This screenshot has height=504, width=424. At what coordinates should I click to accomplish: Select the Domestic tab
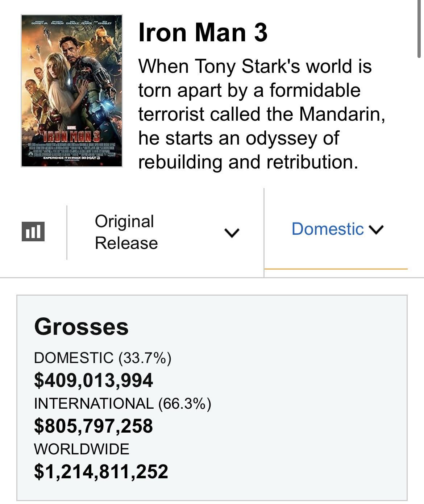click(327, 229)
